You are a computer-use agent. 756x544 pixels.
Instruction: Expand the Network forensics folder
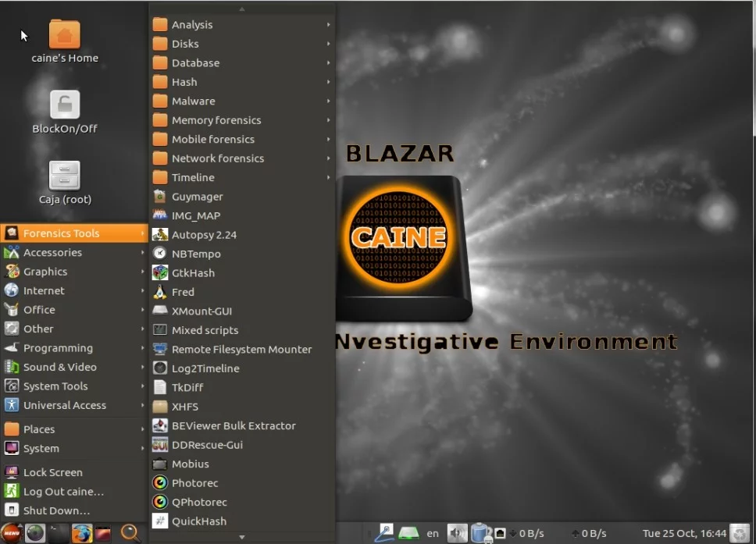point(217,158)
